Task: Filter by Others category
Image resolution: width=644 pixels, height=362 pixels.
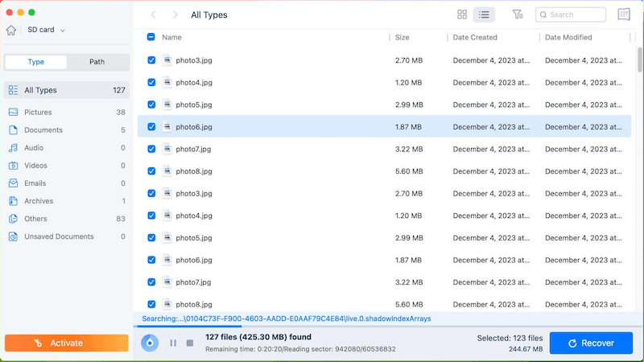Action: coord(67,219)
